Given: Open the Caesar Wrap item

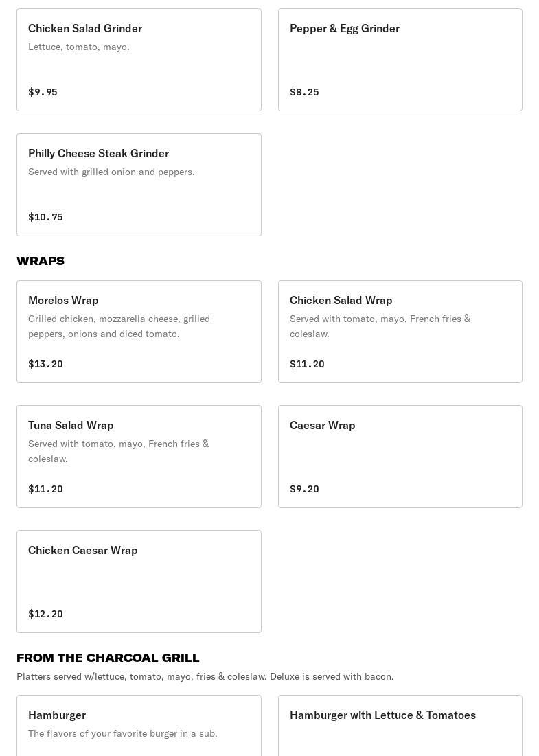Looking at the screenshot, I should pyautogui.click(x=322, y=426).
